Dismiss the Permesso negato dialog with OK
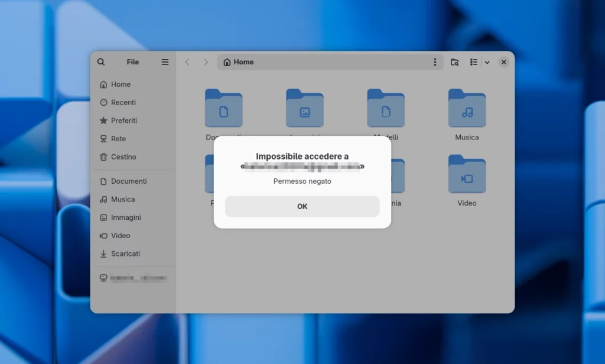 [302, 206]
